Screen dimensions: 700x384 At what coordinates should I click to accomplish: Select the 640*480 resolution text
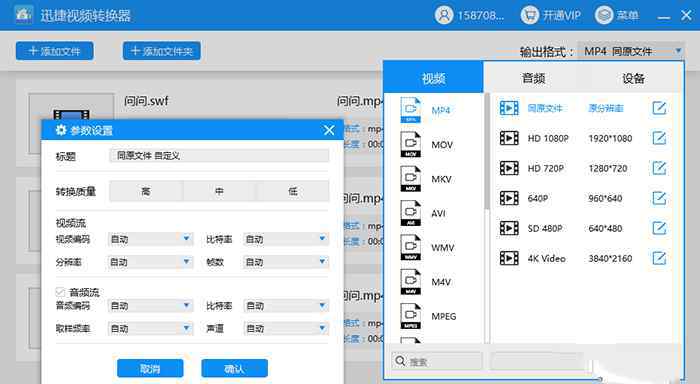[605, 228]
